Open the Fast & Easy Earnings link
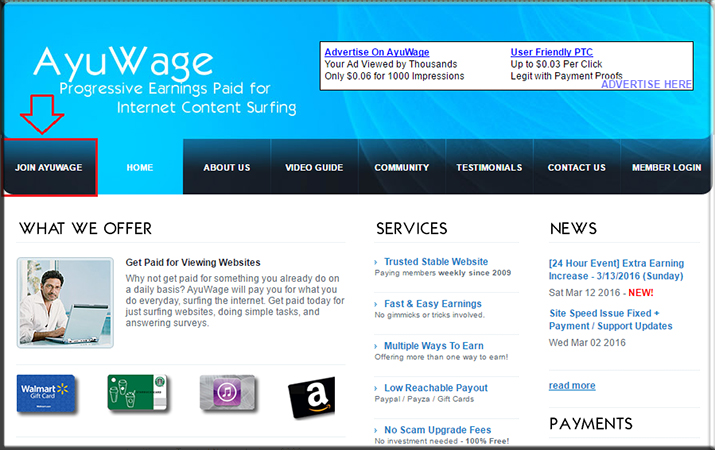The height and width of the screenshot is (450, 715). (x=433, y=304)
